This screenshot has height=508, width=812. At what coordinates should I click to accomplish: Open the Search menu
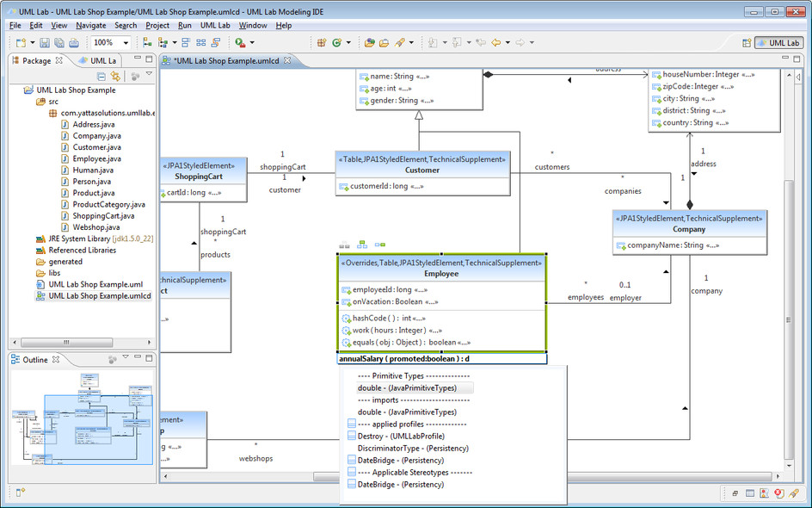point(126,26)
